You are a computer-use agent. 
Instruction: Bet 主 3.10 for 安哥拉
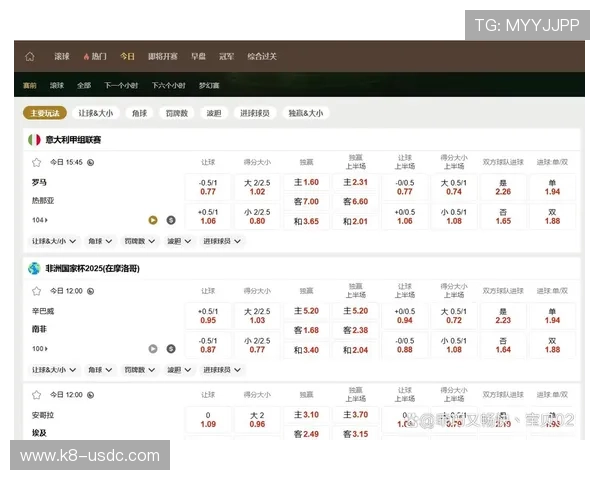[x=306, y=415]
